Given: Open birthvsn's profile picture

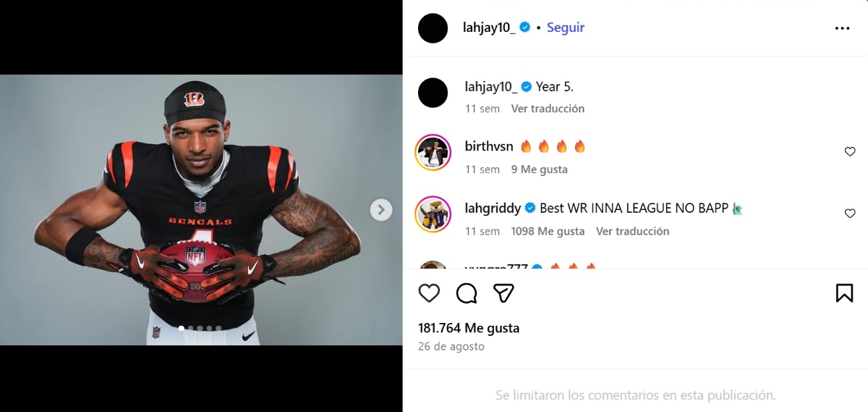Looking at the screenshot, I should [x=433, y=153].
